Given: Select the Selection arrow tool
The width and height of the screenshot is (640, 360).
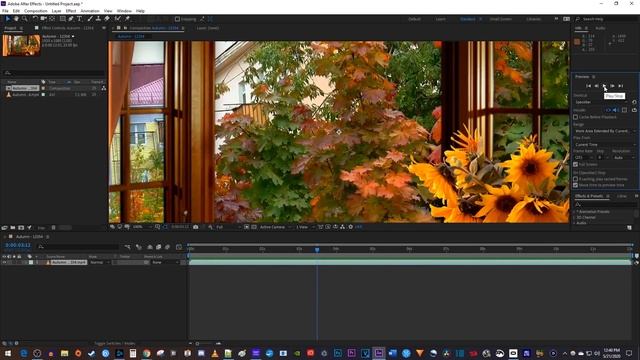Looking at the screenshot, I should click(7, 19).
